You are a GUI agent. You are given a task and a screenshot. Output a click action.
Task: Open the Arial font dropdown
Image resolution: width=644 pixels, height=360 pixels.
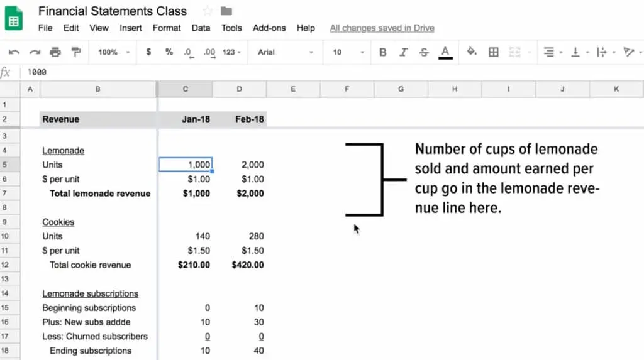coord(285,52)
